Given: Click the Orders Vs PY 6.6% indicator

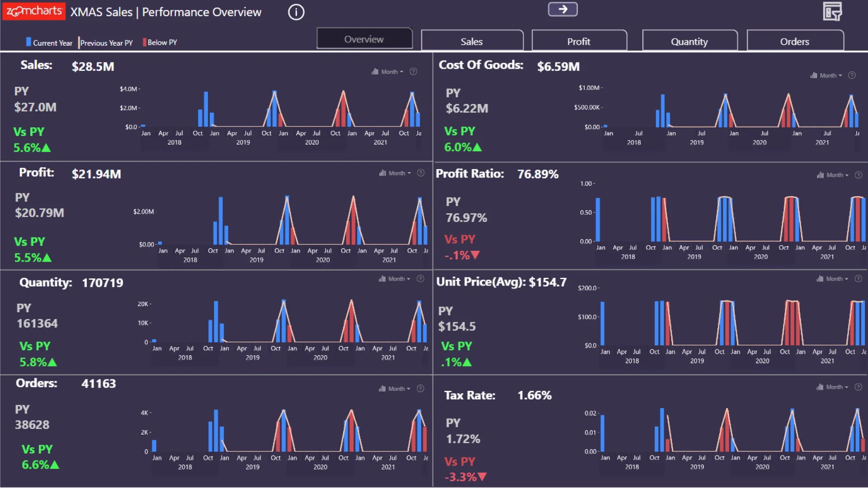Looking at the screenshot, I should [41, 465].
